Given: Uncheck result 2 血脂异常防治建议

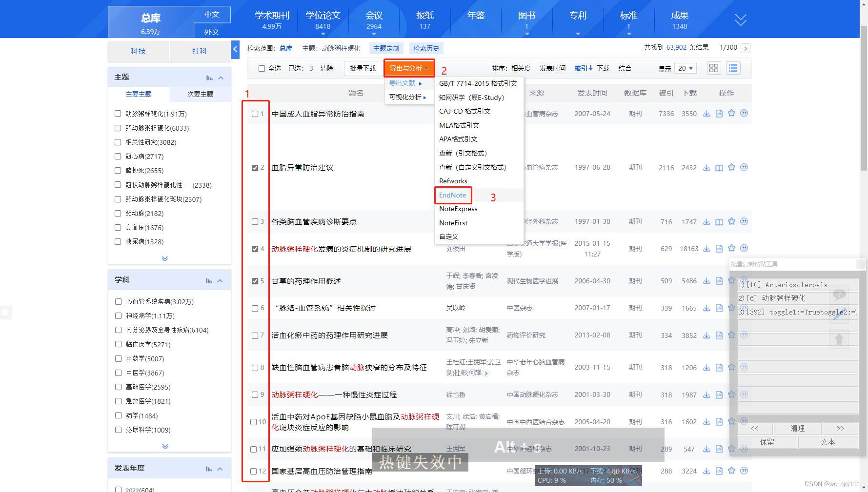Looking at the screenshot, I should coord(255,168).
